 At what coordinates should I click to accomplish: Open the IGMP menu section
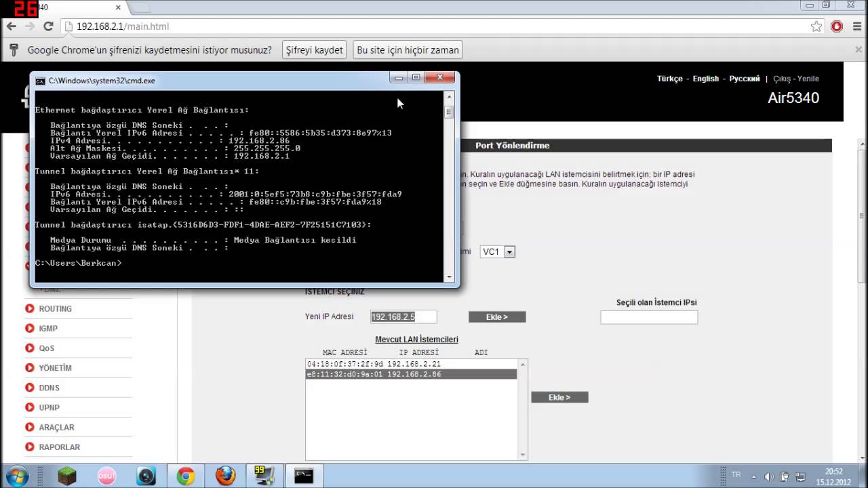[x=48, y=328]
